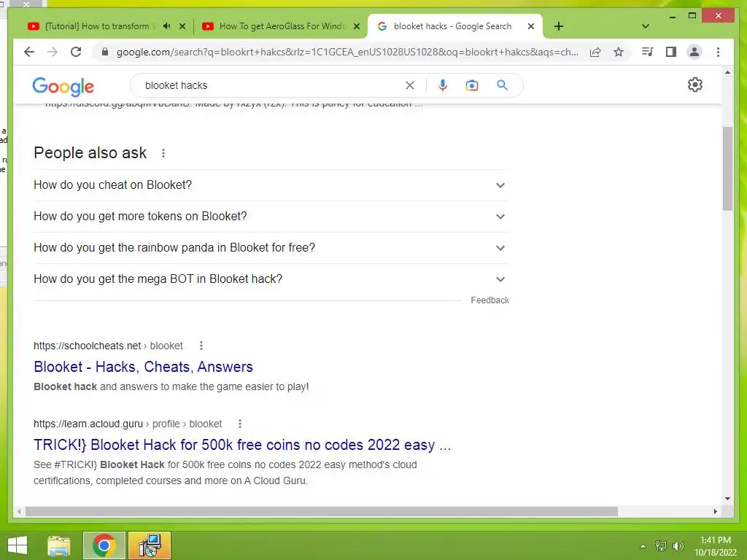Click the scroll left arrow
Viewport: 747px width, 560px height.
coord(19,511)
